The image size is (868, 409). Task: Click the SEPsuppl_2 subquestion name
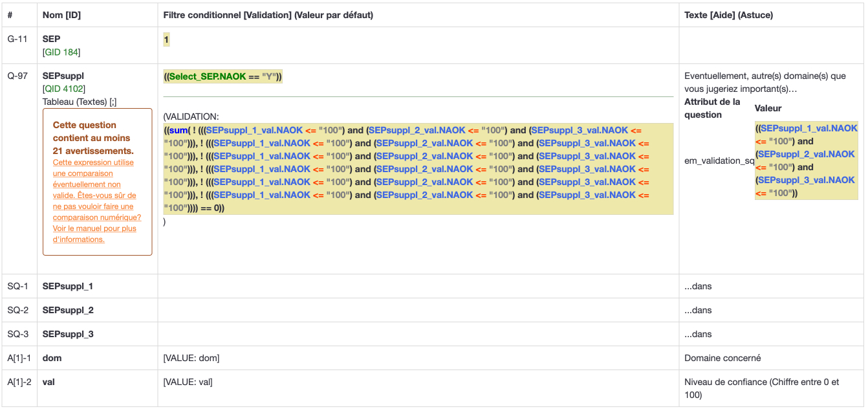68,310
